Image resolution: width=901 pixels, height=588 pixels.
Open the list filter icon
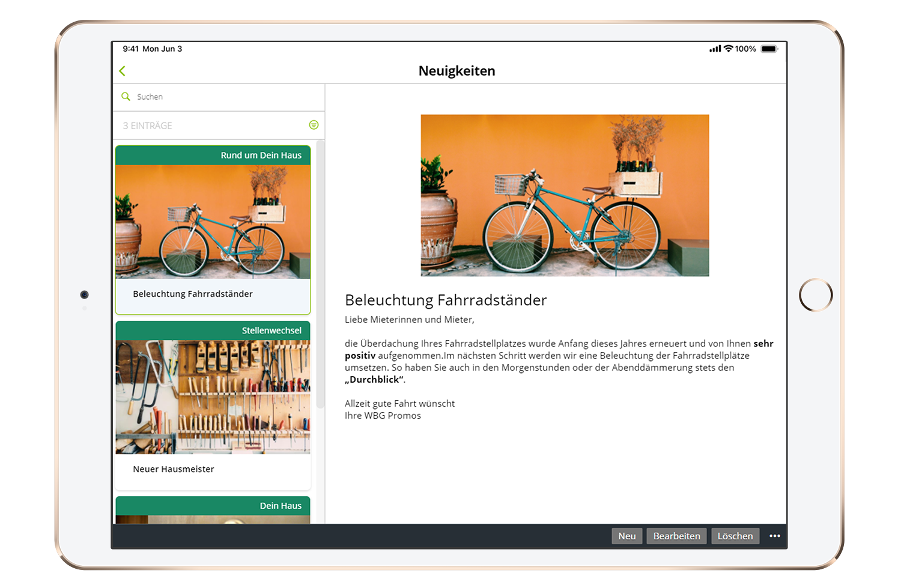click(314, 125)
